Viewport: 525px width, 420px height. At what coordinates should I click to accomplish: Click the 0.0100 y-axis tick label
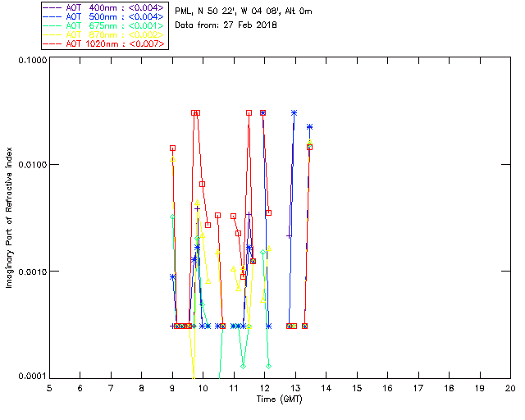click(x=32, y=165)
